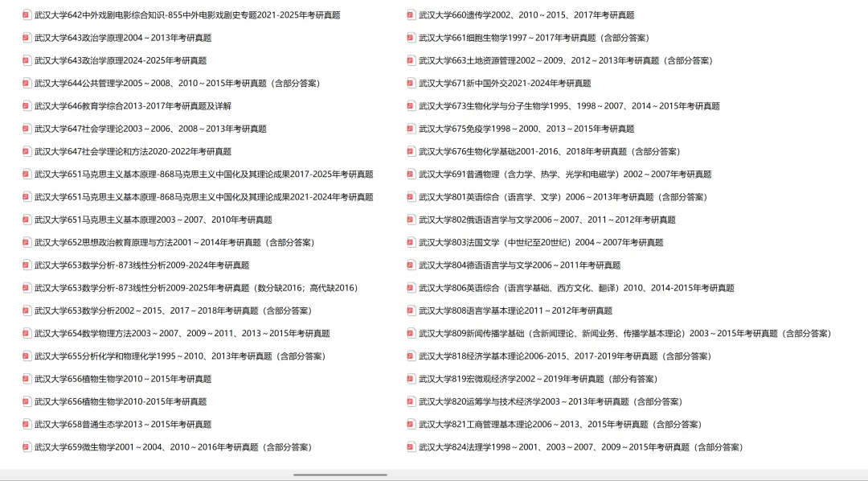Select file name 武汉大学651马克思主义基本原理2003～2007、2010年
Image resolution: width=868 pixels, height=481 pixels.
click(154, 220)
